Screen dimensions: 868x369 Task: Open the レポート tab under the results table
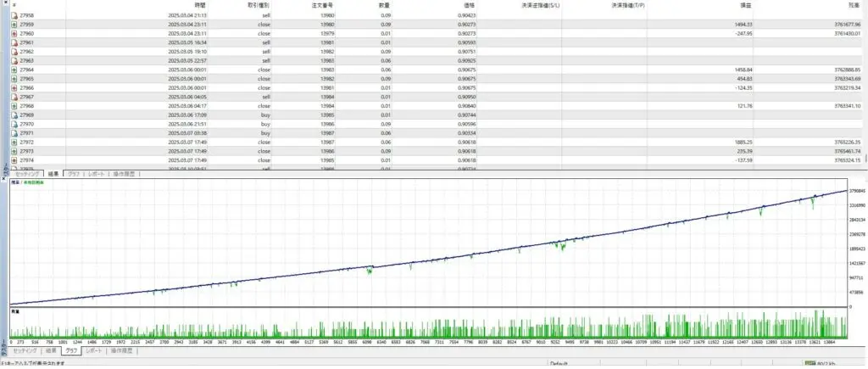pyautogui.click(x=96, y=173)
